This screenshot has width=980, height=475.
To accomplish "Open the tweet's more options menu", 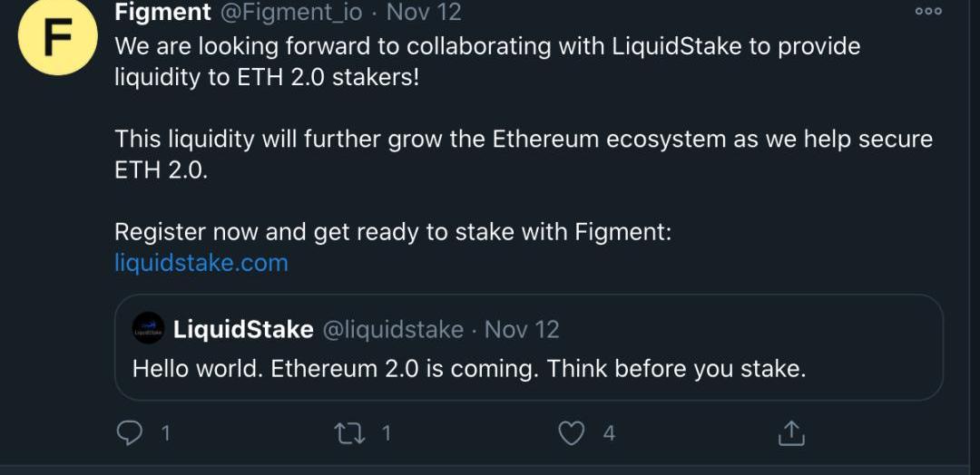I will 928,12.
